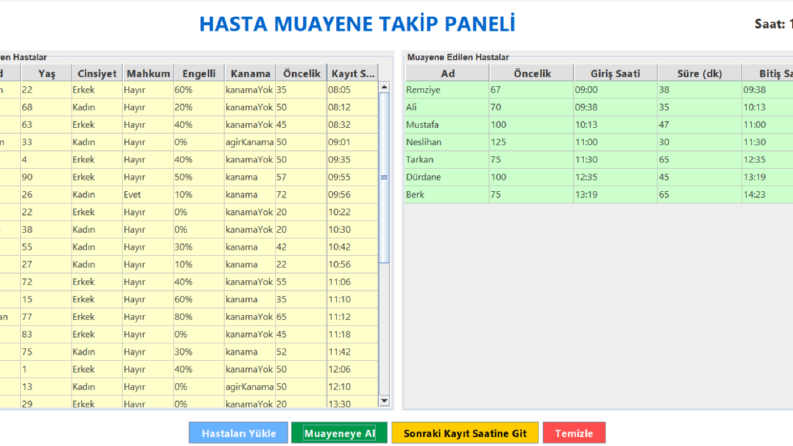Click registration time 08:12 cell
793x446 pixels.
pos(353,107)
